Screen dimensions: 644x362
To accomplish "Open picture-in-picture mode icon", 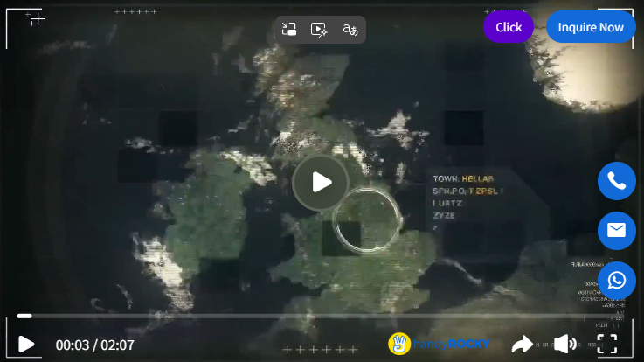I will (290, 30).
